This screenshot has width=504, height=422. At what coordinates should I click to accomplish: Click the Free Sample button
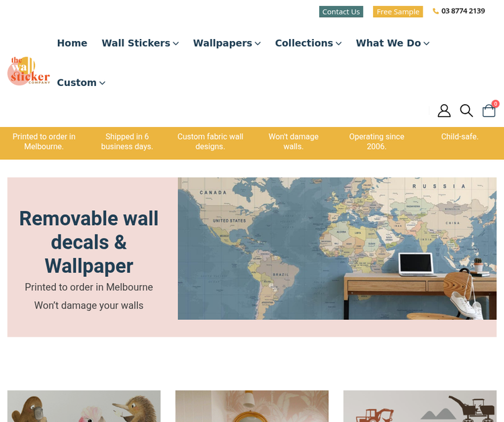coord(398,12)
